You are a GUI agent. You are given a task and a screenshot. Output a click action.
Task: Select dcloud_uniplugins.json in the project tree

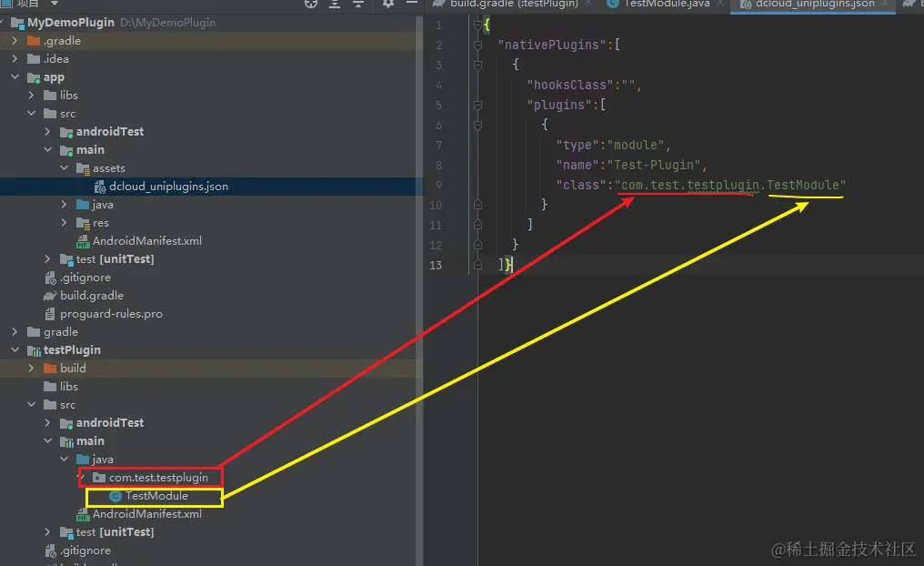[168, 187]
